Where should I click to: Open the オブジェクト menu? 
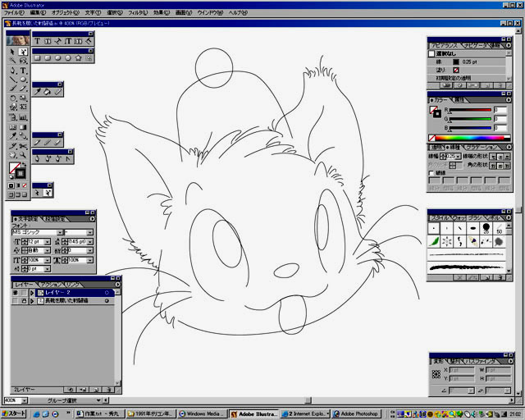pos(66,13)
